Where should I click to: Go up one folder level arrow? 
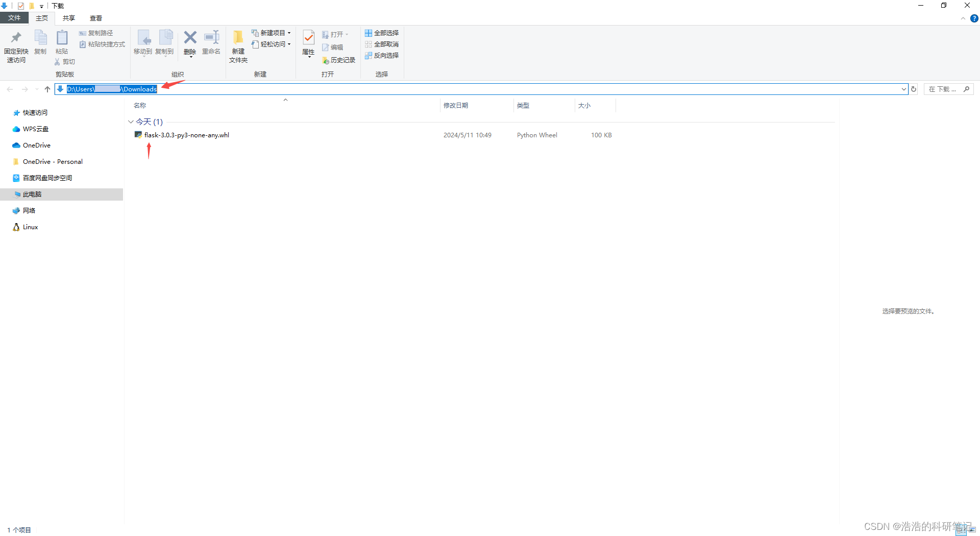pos(47,89)
